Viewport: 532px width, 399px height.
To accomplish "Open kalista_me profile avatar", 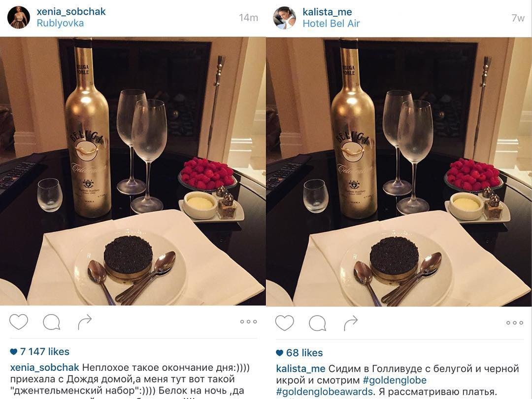I will click(x=285, y=18).
